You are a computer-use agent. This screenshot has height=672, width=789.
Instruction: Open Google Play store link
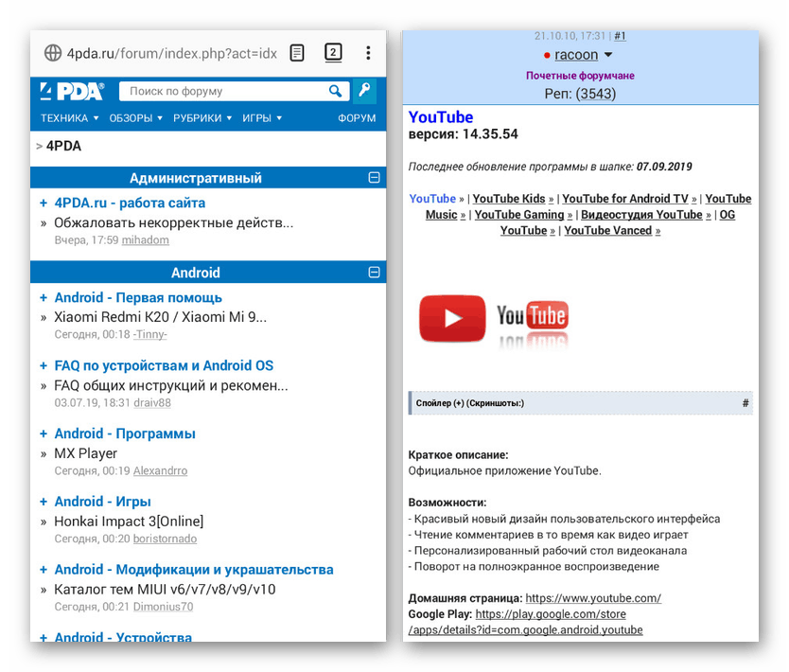coord(525,622)
